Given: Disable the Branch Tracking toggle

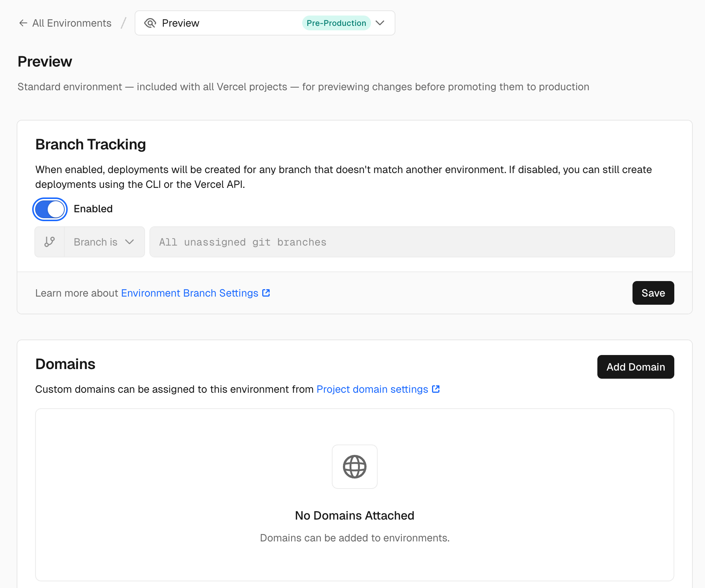Looking at the screenshot, I should [x=50, y=209].
